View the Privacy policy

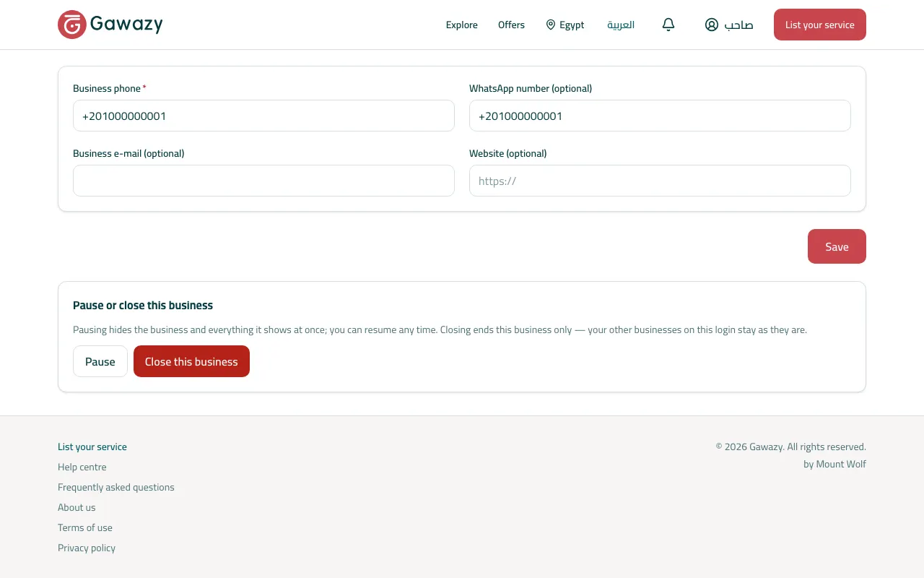(87, 548)
